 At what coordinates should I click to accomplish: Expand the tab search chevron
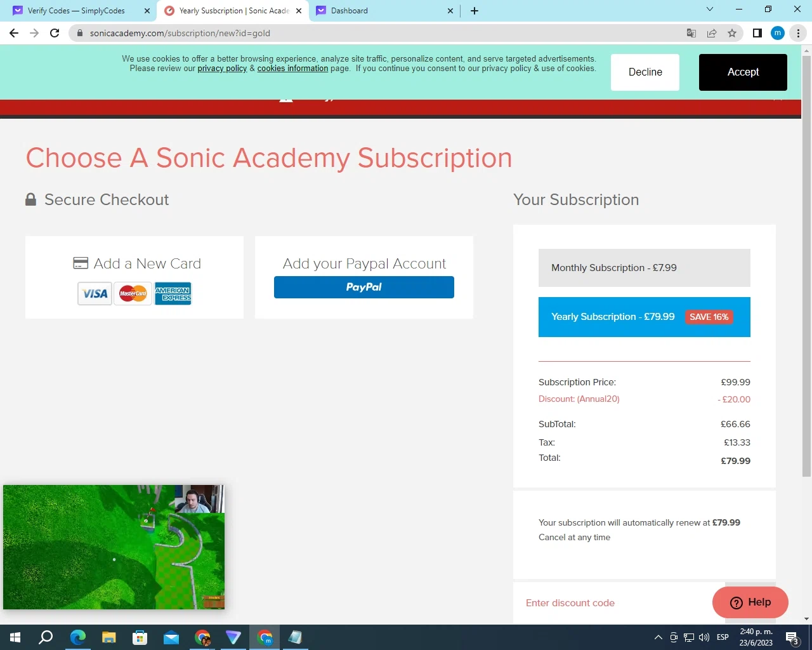tap(710, 10)
